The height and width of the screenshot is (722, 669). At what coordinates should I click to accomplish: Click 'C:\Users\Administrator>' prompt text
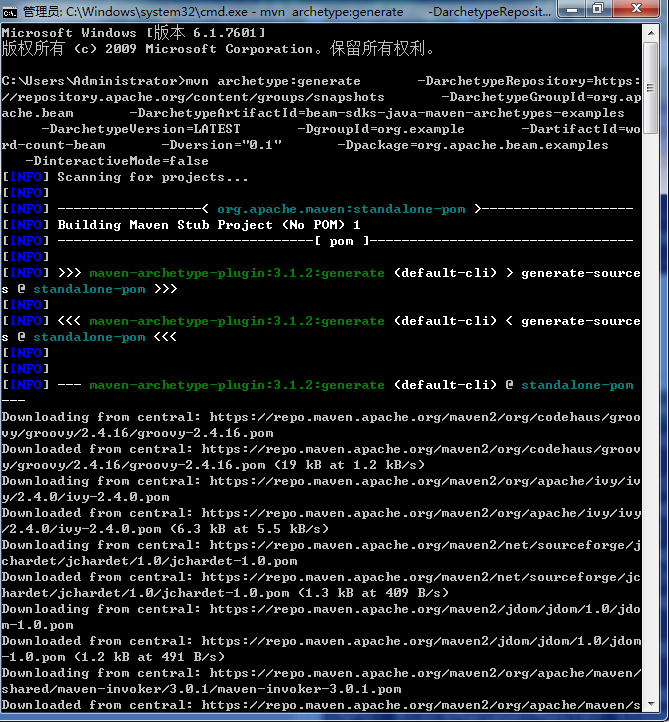(x=93, y=82)
